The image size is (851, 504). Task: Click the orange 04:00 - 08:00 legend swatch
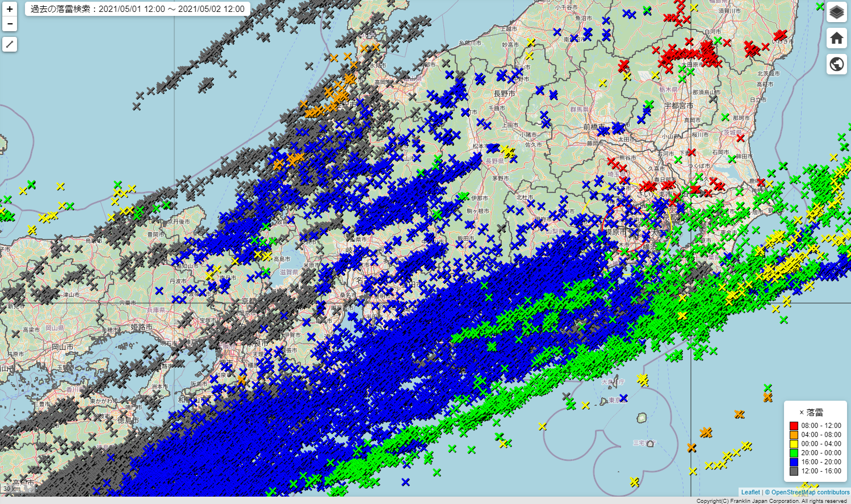(x=794, y=435)
